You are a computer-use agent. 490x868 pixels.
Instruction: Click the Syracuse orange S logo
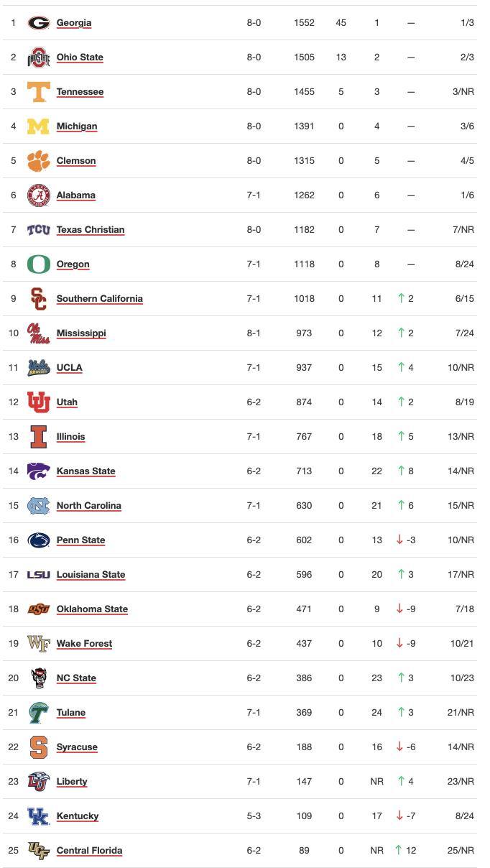[38, 747]
